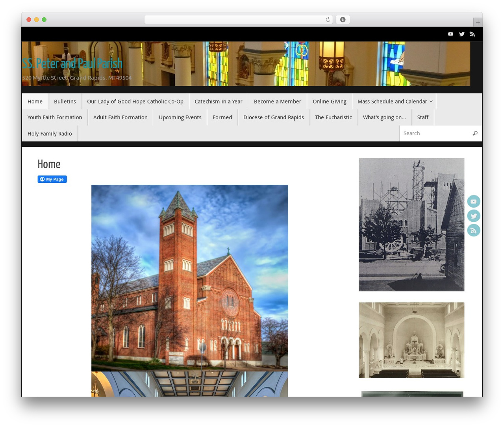Click the floating YouTube circle on the right edge
The width and height of the screenshot is (504, 427).
(474, 202)
